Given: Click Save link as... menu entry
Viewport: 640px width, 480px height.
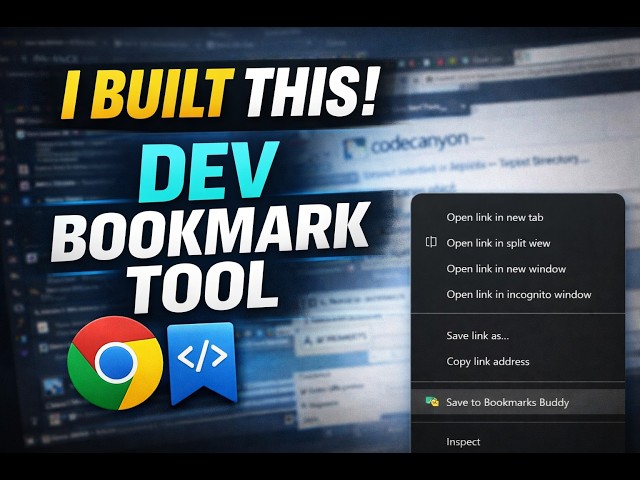Looking at the screenshot, I should (x=477, y=336).
